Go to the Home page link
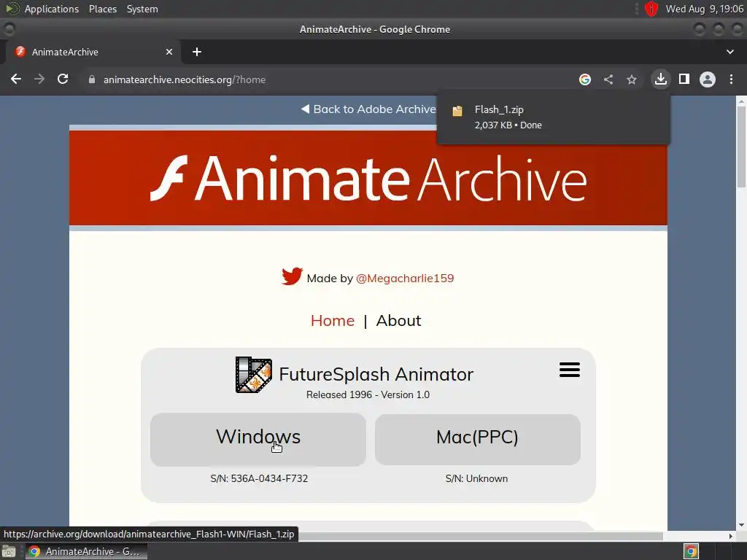Image resolution: width=747 pixels, height=560 pixels. (333, 321)
